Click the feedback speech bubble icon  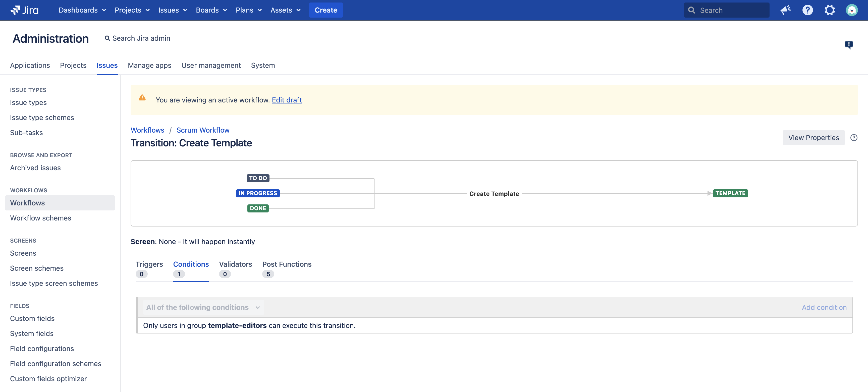848,44
